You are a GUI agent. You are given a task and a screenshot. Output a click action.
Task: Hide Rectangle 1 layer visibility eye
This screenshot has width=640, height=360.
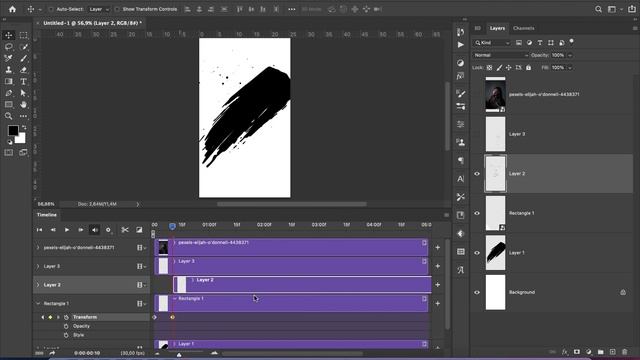click(477, 213)
